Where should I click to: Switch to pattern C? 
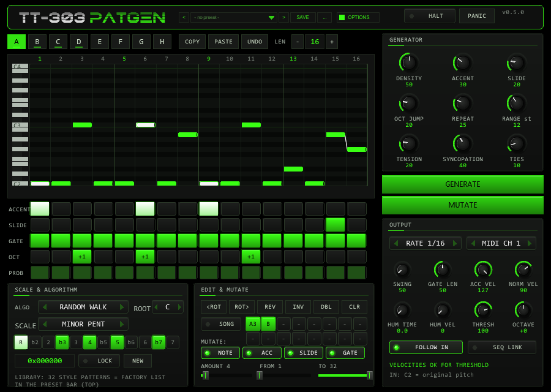pos(58,42)
